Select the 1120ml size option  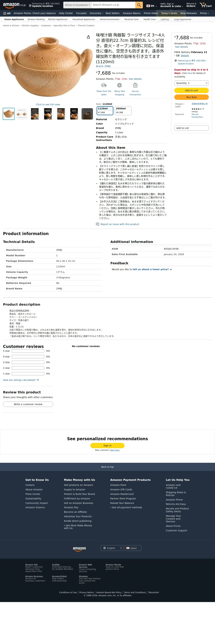tap(105, 110)
